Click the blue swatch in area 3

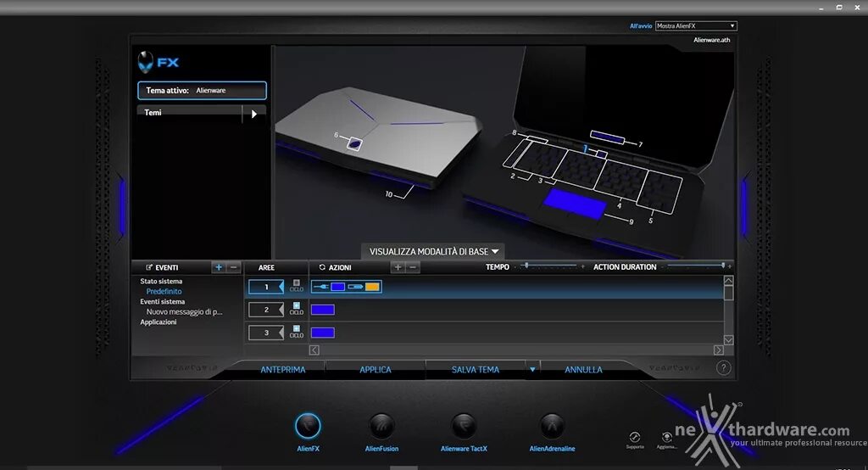tap(323, 333)
